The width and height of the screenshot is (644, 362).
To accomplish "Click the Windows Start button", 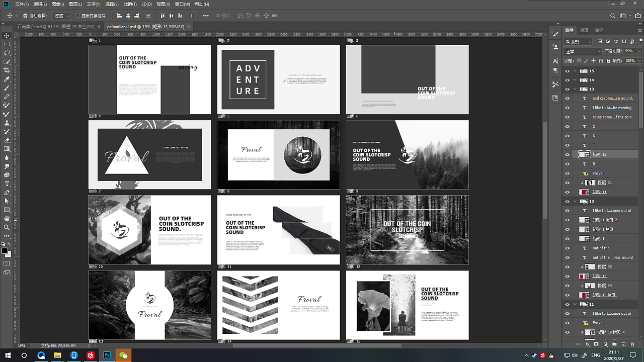I will pyautogui.click(x=8, y=355).
